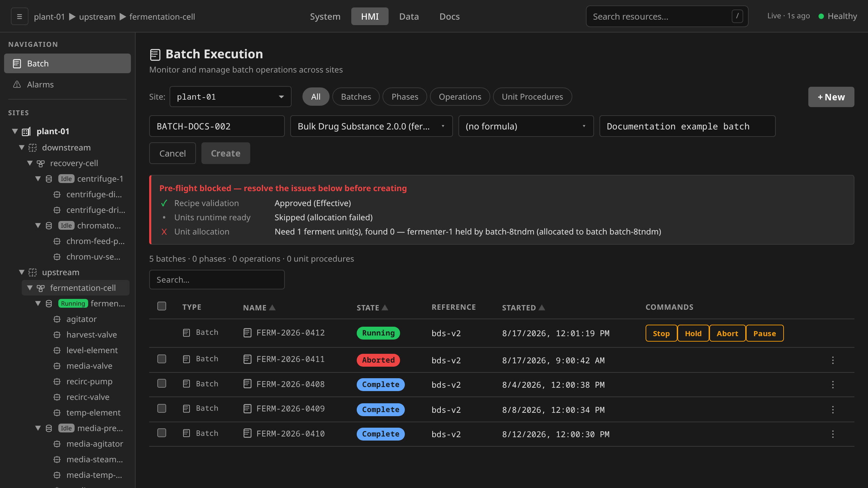Screen dimensions: 868x488
Task: Check the box for FERM-2026-0408
Action: pos(162,383)
